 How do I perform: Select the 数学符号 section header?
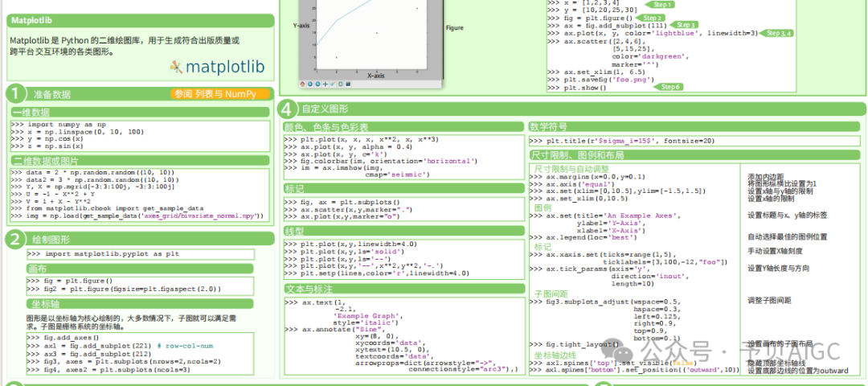pos(548,126)
